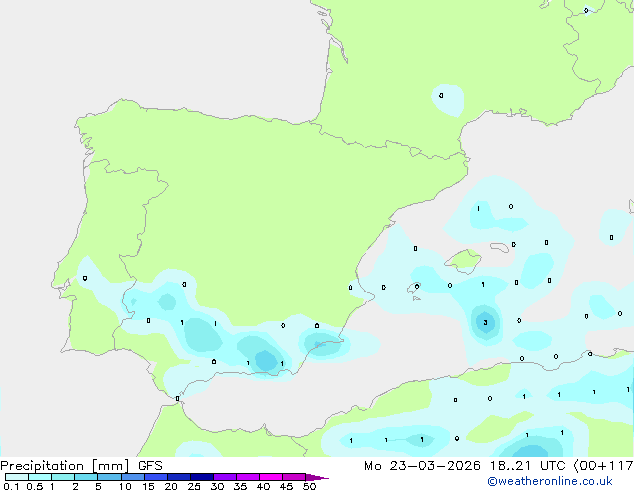Click the "30" legend scale label
This screenshot has height=490, width=634.
click(x=217, y=486)
